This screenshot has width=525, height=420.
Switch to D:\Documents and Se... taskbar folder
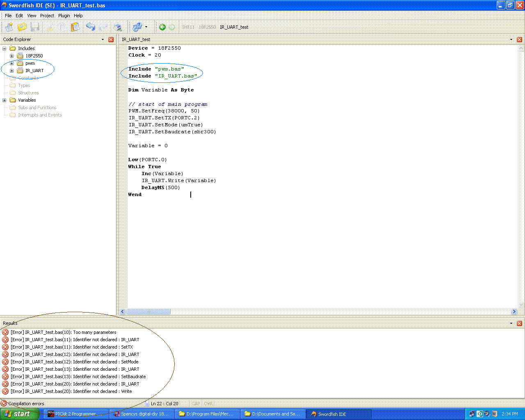tap(274, 414)
